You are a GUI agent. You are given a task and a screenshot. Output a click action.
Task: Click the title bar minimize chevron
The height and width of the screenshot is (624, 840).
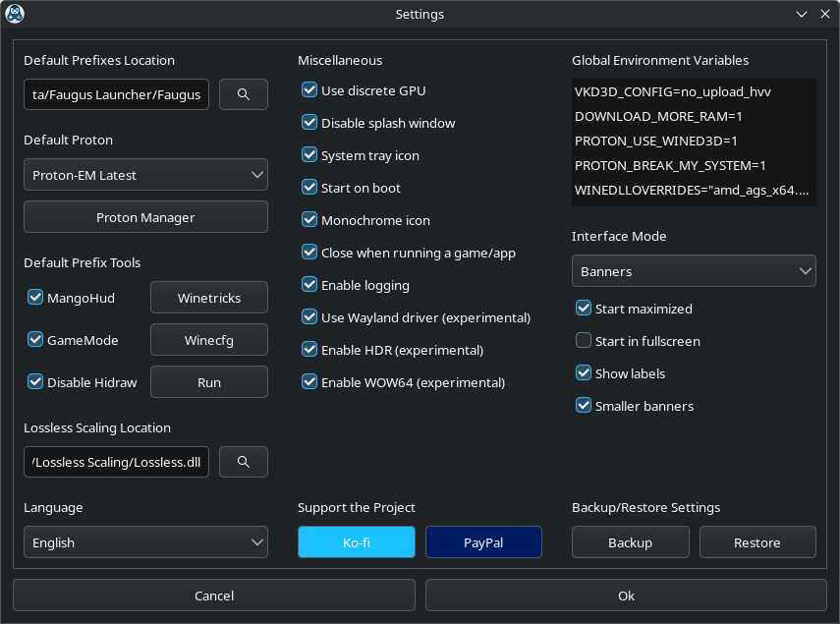click(802, 15)
